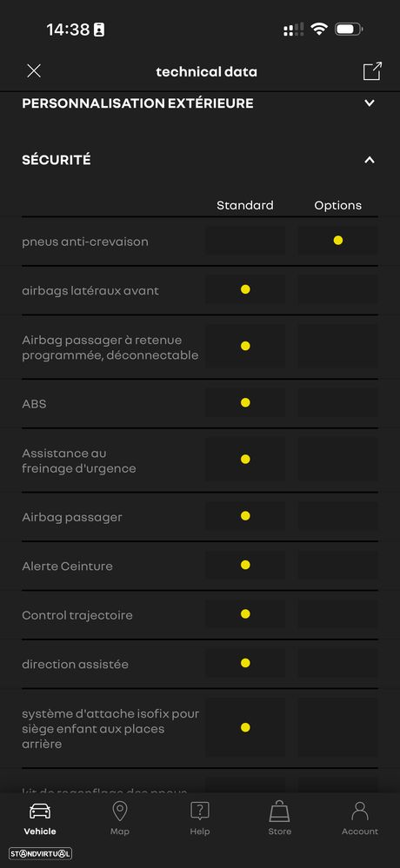Tap the yellow dot for Airbag passager

245,516
